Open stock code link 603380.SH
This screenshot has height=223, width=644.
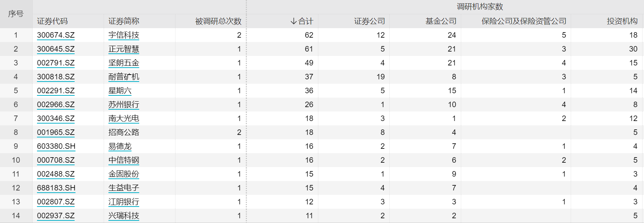[56, 146]
